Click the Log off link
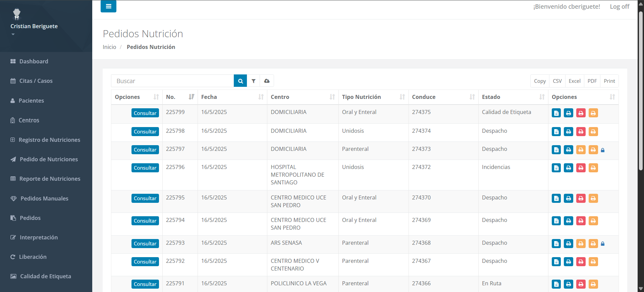Viewport: 644px width, 292px height. click(x=619, y=7)
